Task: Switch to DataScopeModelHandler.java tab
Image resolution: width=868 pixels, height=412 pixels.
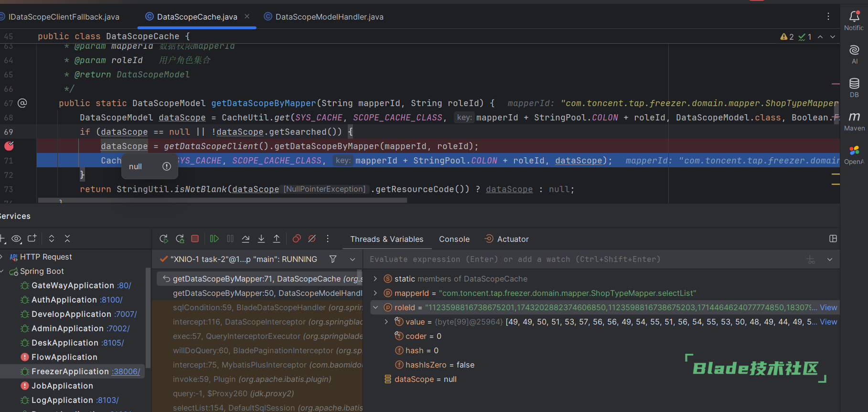Action: (324, 17)
